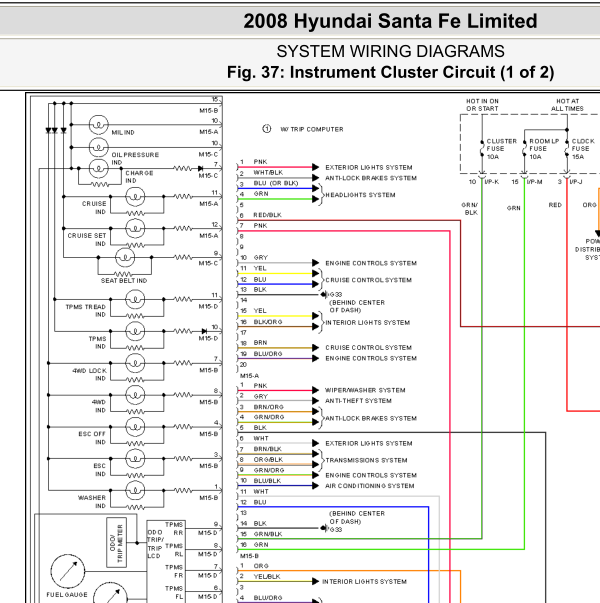Click the 'BLK/ORG' wire label
600x603 pixels.
(x=268, y=321)
